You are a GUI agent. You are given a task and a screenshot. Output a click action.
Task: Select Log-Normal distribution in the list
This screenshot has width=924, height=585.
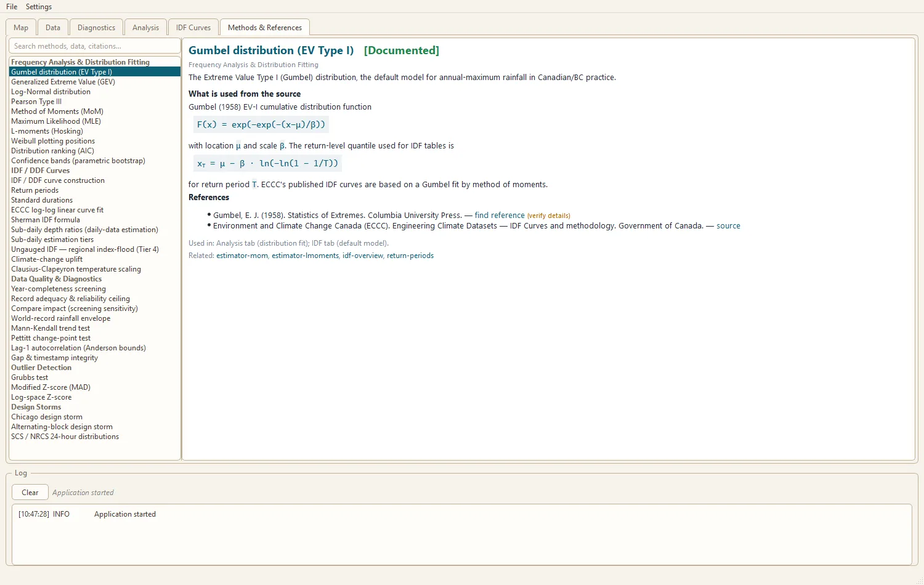pos(95,92)
